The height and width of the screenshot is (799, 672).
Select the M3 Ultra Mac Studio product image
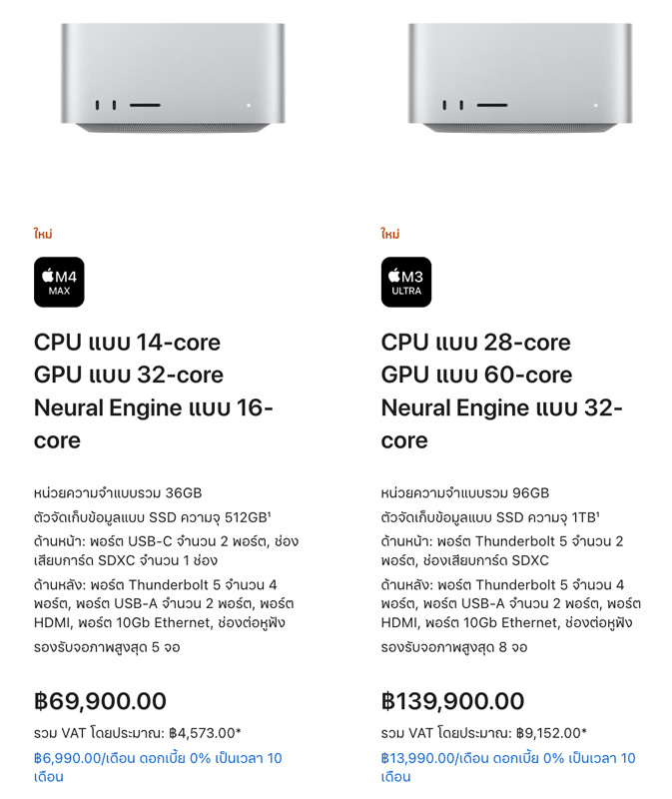[x=519, y=78]
